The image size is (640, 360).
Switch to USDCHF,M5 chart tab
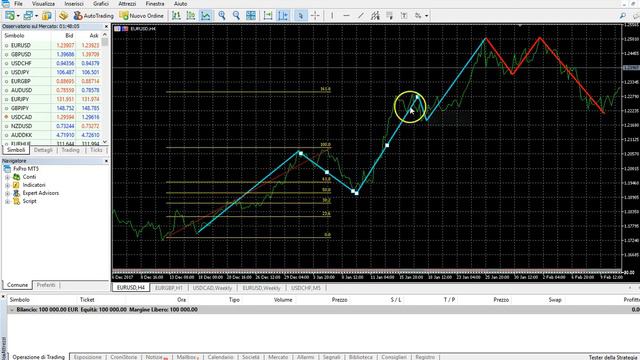click(x=306, y=288)
